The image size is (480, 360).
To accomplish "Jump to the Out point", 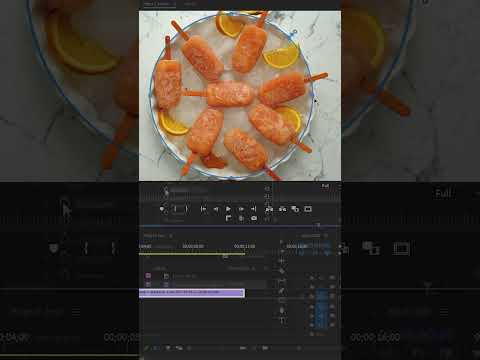I will pyautogui.click(x=254, y=209).
